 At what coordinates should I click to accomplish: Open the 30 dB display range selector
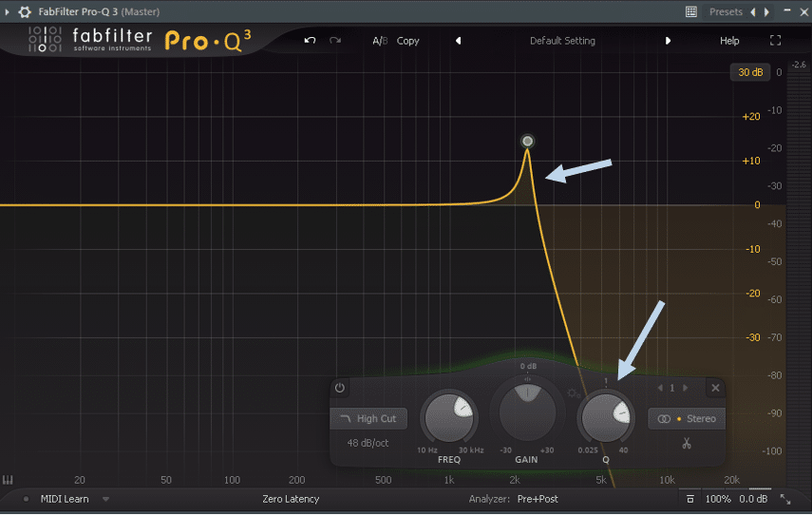pyautogui.click(x=750, y=72)
